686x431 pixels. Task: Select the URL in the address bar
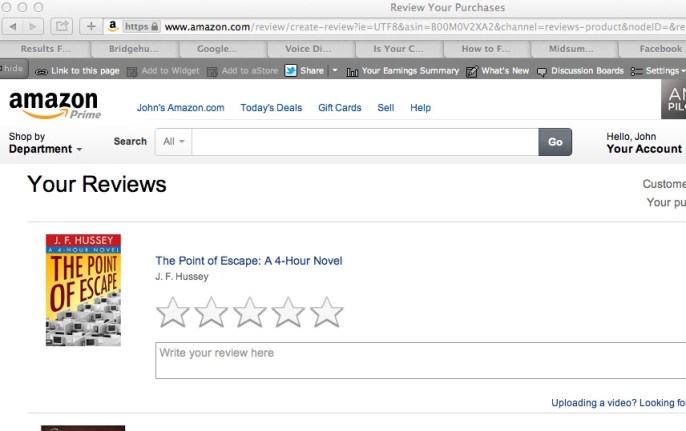pyautogui.click(x=424, y=27)
